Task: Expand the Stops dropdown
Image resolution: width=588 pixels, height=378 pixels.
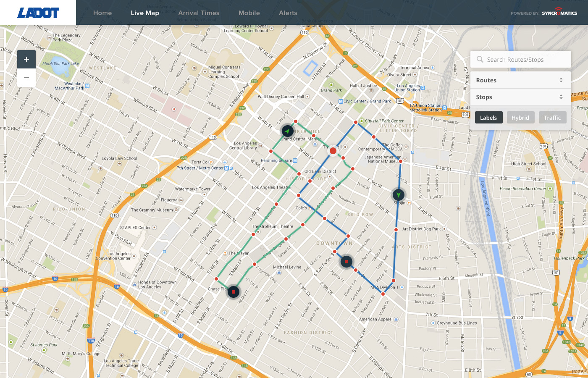Action: (520, 97)
